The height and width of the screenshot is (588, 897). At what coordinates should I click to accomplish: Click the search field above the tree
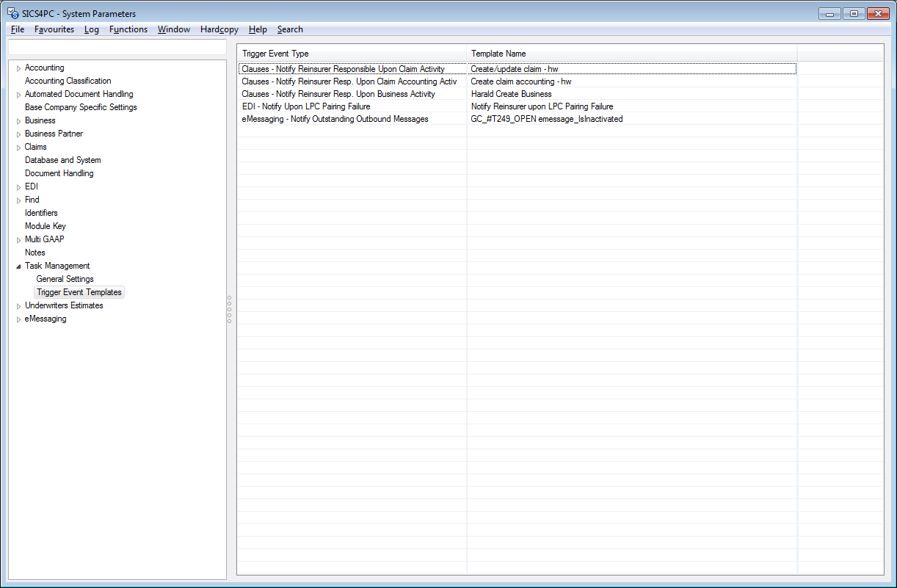(117, 48)
